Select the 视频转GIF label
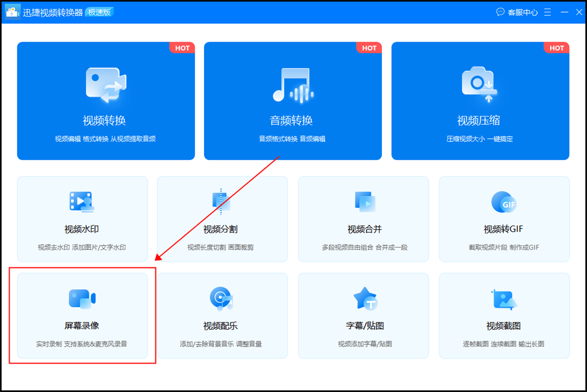This screenshot has height=392, width=587. (x=504, y=229)
